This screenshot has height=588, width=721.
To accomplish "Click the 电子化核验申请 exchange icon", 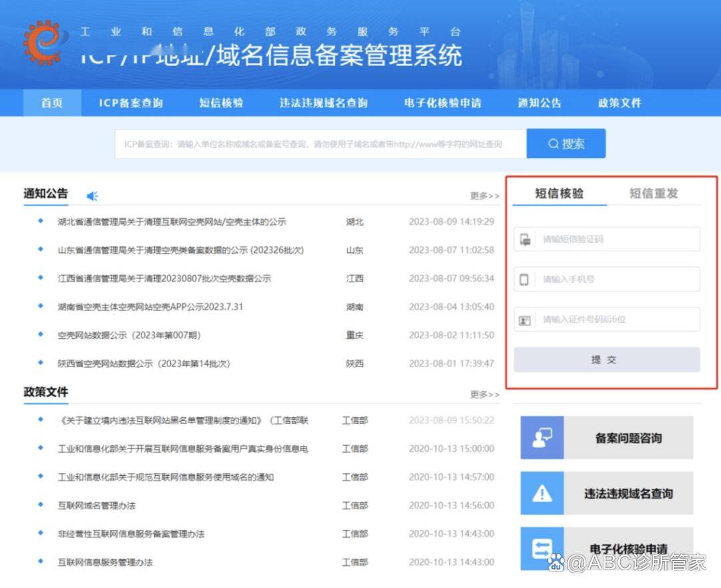I will (x=542, y=549).
